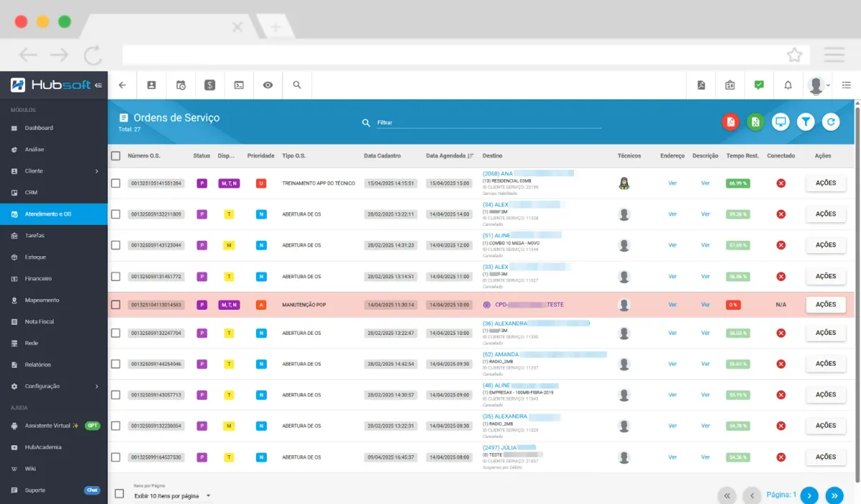This screenshot has width=861, height=504.
Task: Click the green chat check icon
Action: coord(759,85)
